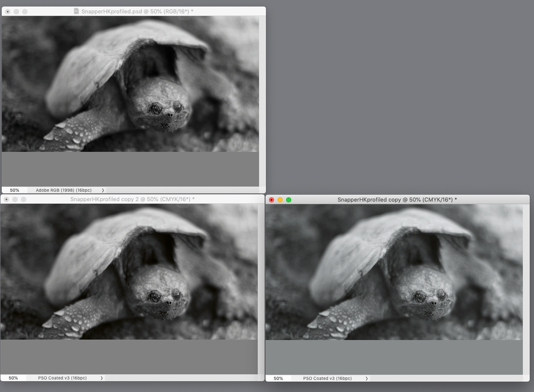The image size is (534, 392).
Task: Click 50% zoom field in SnapperHKprofiled.psd window
Action: (14, 190)
